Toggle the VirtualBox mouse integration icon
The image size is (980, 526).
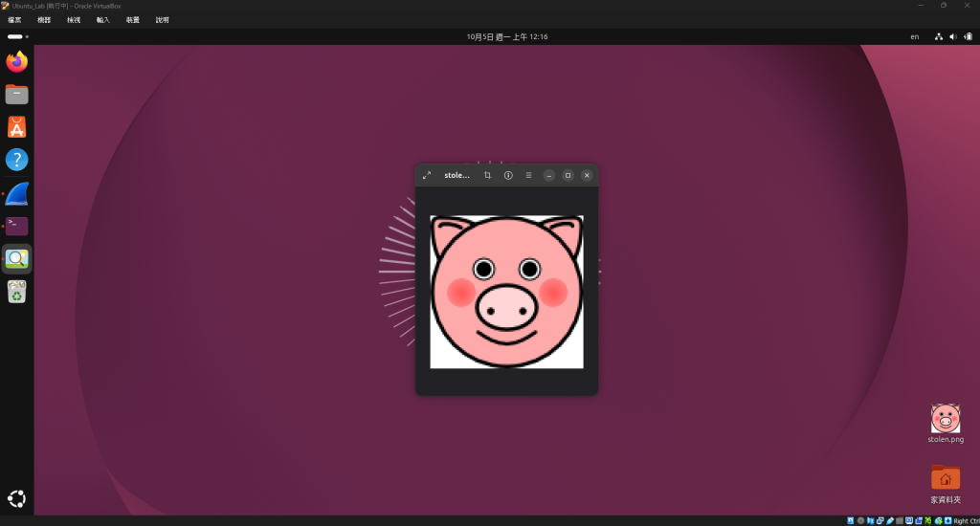[x=938, y=520]
